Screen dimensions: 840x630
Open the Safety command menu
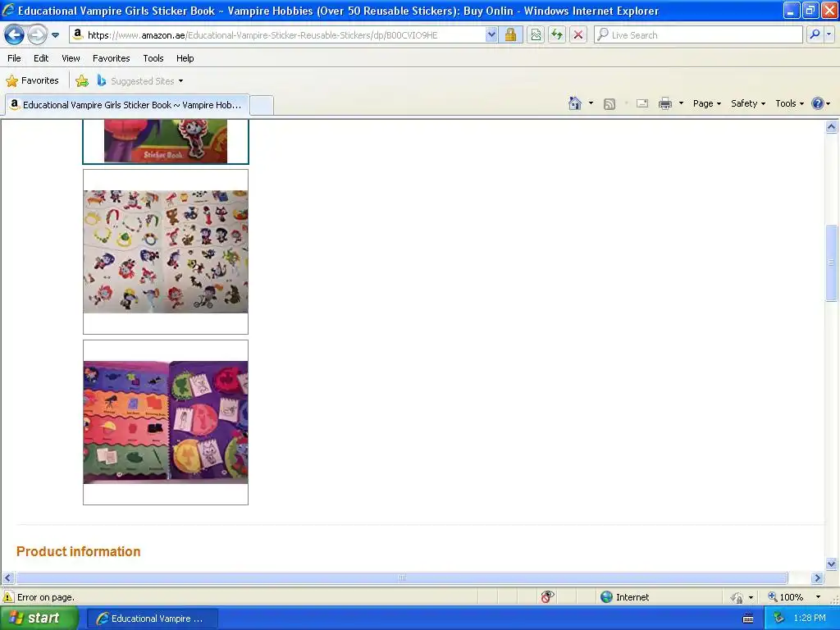pos(748,103)
